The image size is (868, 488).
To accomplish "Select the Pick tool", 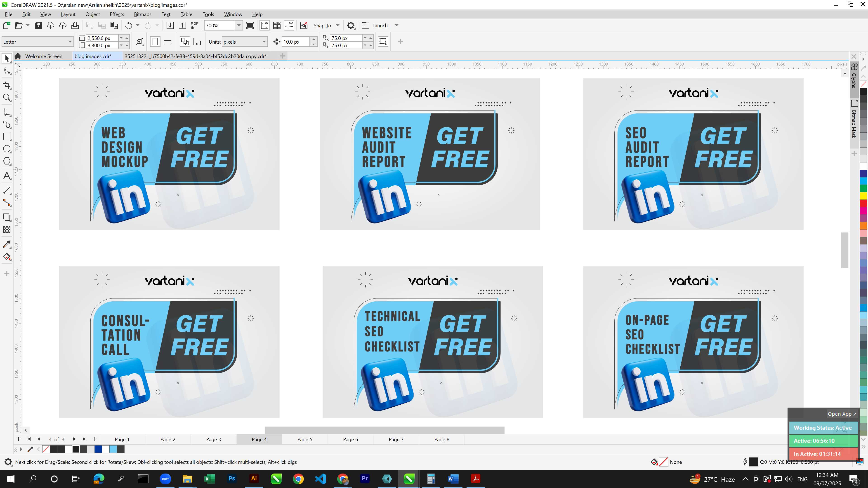I will [7, 59].
